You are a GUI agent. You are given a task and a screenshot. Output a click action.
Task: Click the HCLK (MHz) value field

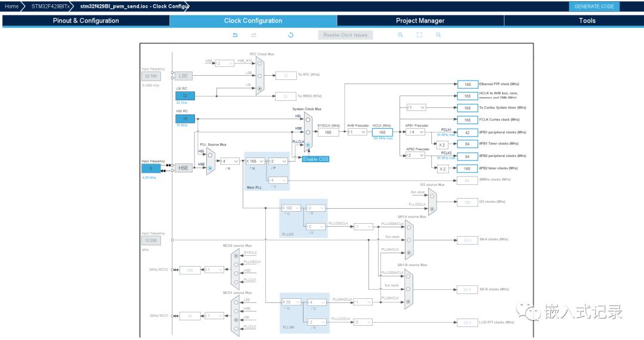pyautogui.click(x=382, y=132)
